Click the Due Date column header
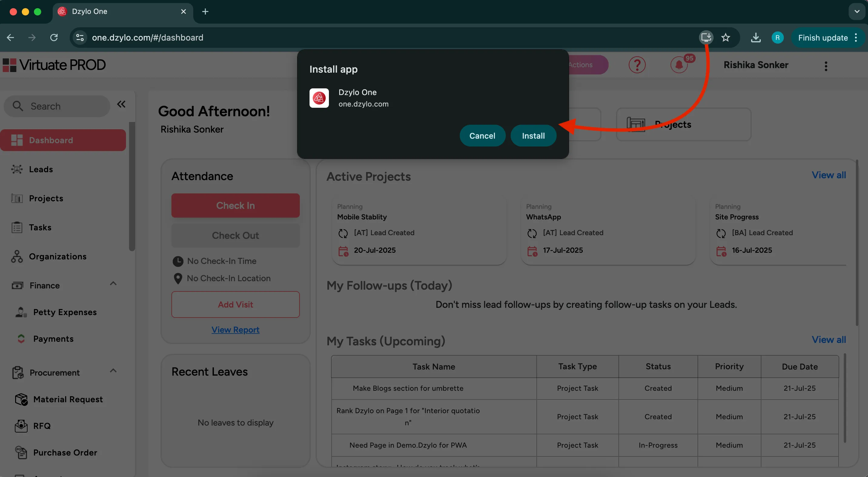 (800, 367)
